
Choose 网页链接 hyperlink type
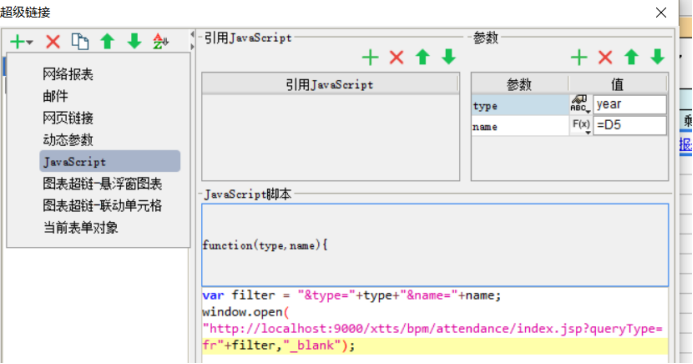tap(68, 118)
